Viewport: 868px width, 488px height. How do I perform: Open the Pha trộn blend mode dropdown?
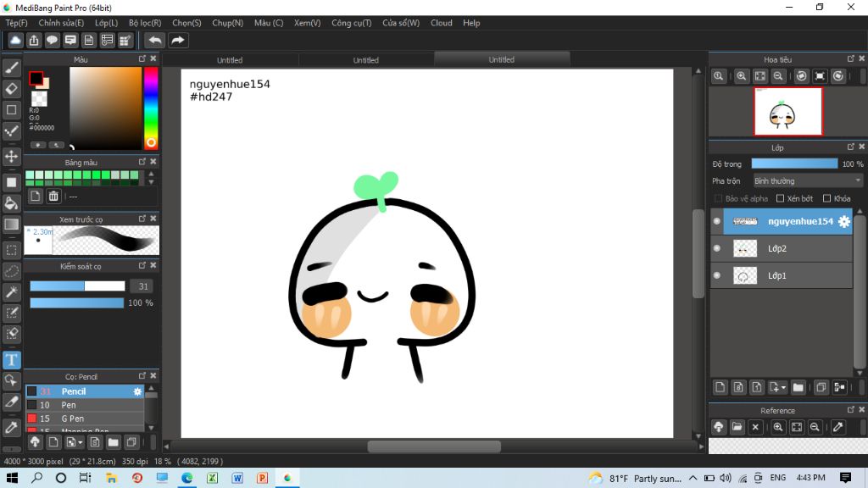807,181
